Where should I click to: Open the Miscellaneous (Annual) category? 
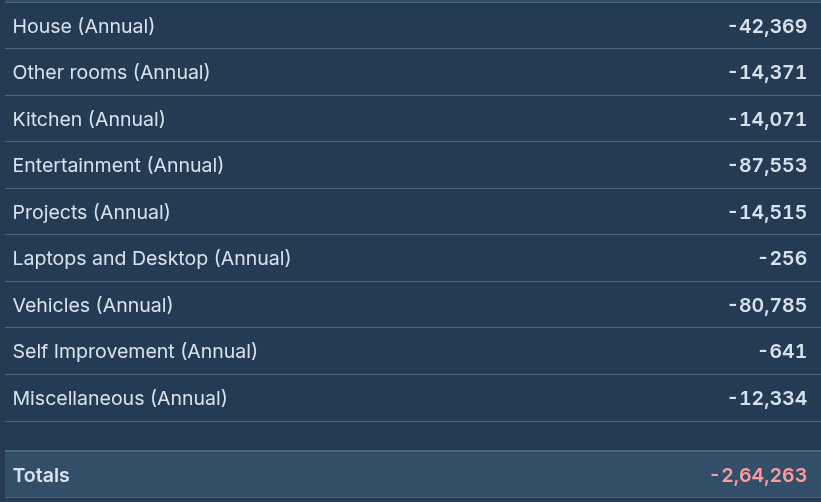(x=120, y=398)
